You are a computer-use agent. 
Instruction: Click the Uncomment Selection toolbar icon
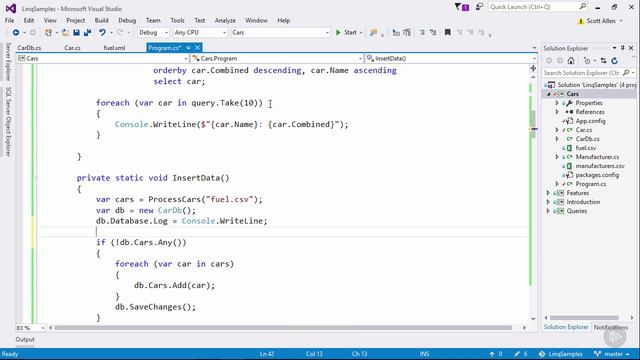[433, 32]
